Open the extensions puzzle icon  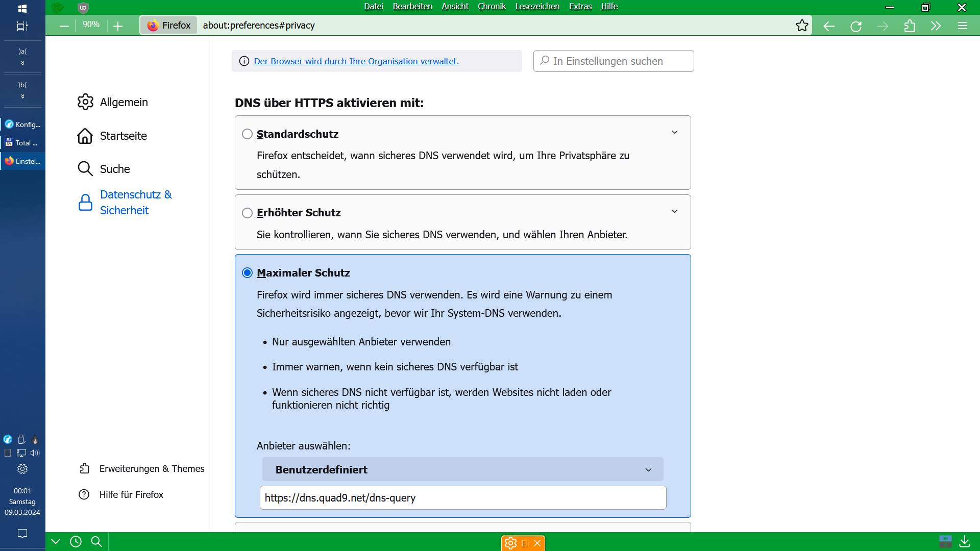pos(910,26)
